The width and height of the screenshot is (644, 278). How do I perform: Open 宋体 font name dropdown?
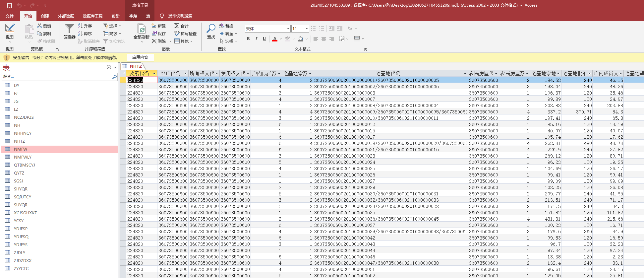(x=288, y=29)
